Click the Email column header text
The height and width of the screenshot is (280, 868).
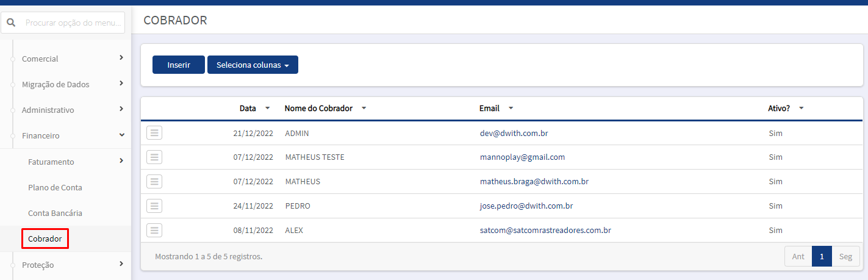click(x=489, y=108)
